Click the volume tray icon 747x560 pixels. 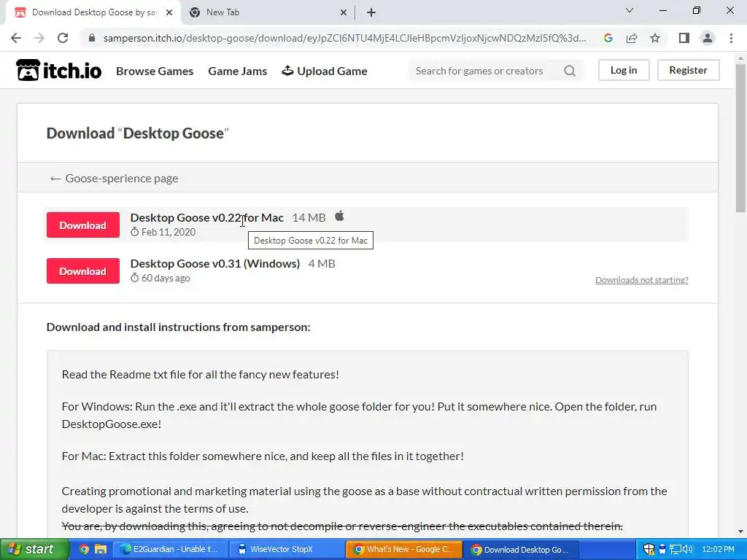coord(688,549)
